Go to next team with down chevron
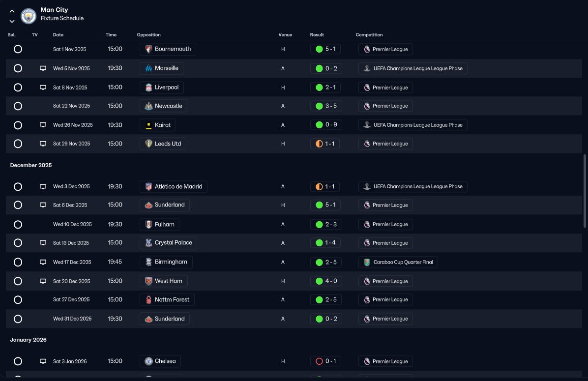This screenshot has width=588, height=381. 12,21
